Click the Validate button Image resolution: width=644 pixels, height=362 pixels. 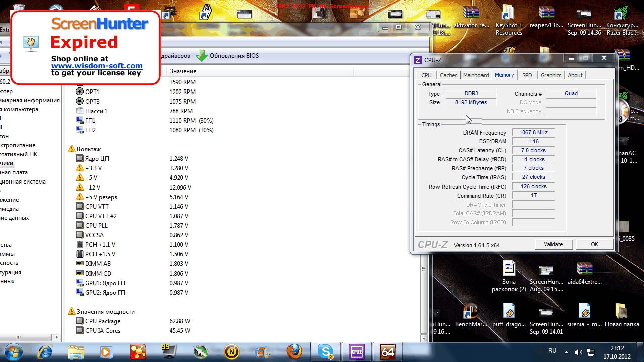tap(553, 244)
